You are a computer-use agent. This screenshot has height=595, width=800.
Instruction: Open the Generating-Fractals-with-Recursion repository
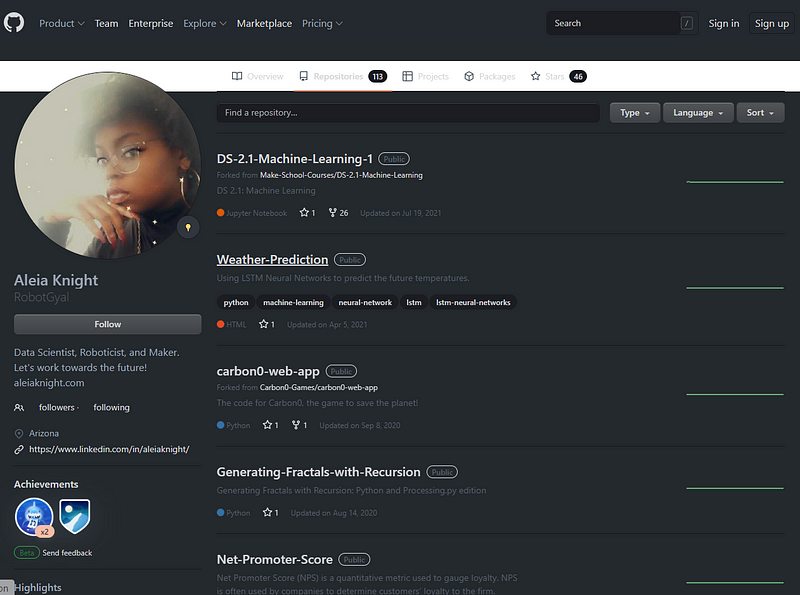[x=318, y=472]
